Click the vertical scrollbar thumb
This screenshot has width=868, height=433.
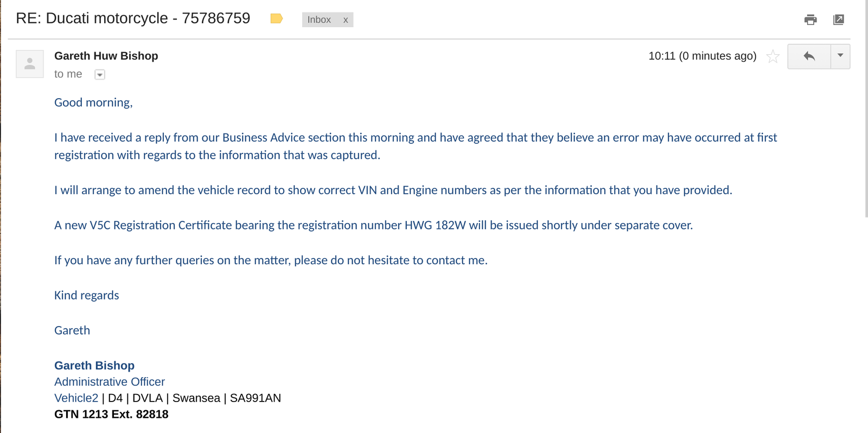tap(866, 109)
